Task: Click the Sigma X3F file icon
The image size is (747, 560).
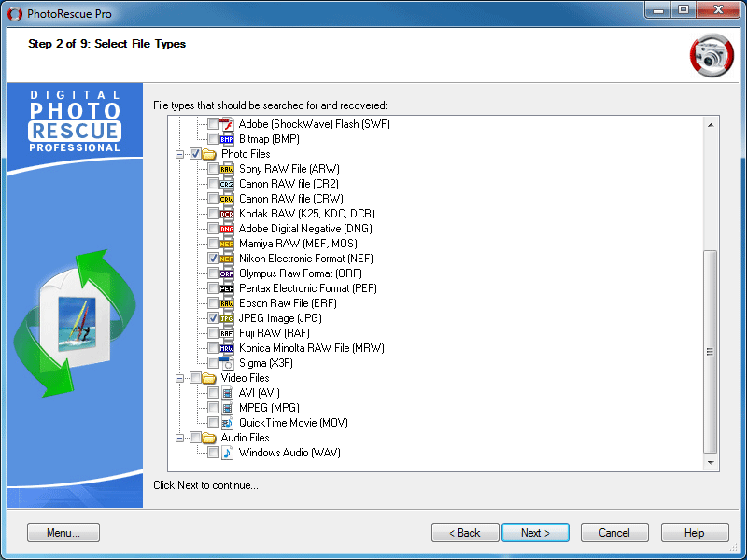Action: tap(227, 363)
